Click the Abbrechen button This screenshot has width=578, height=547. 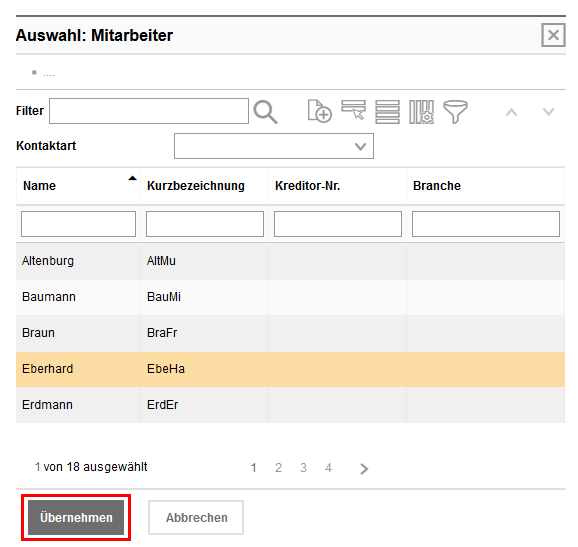pos(196,518)
